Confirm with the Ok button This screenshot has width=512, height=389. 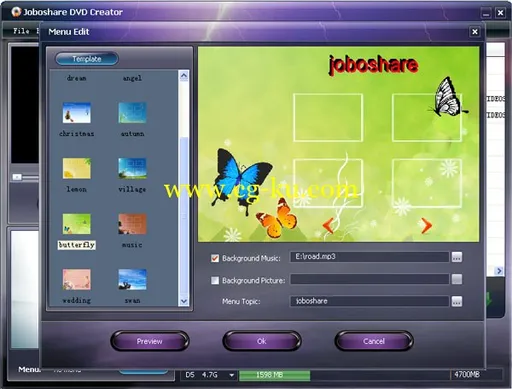[x=262, y=341]
